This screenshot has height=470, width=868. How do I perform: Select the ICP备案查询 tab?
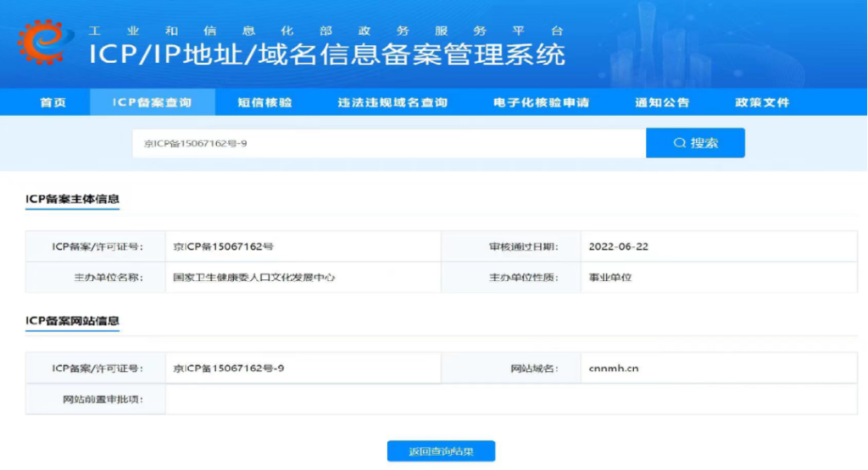click(153, 102)
